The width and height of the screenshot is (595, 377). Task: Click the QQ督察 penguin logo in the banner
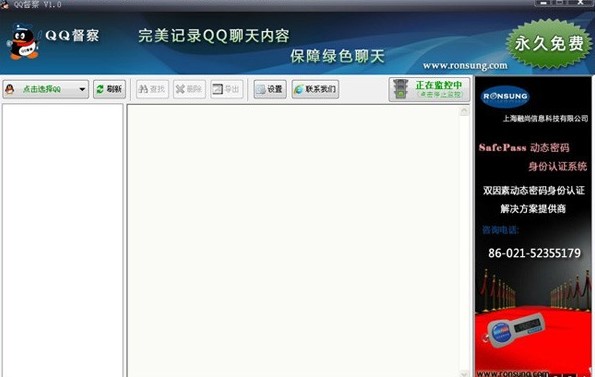click(23, 42)
